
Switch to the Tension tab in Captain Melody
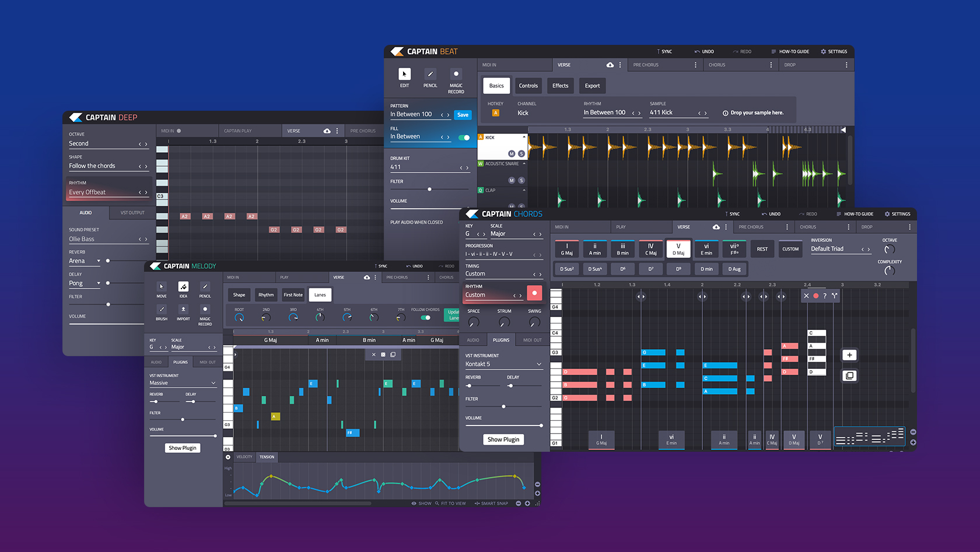267,457
